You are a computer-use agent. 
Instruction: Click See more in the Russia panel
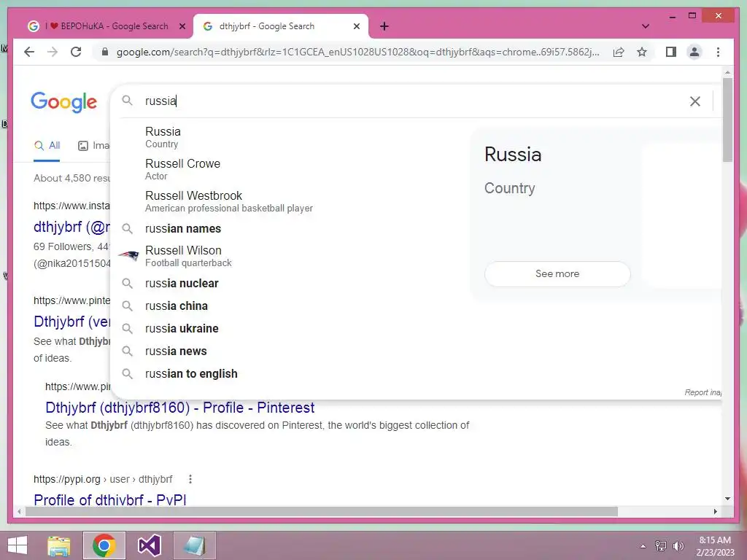click(x=557, y=274)
